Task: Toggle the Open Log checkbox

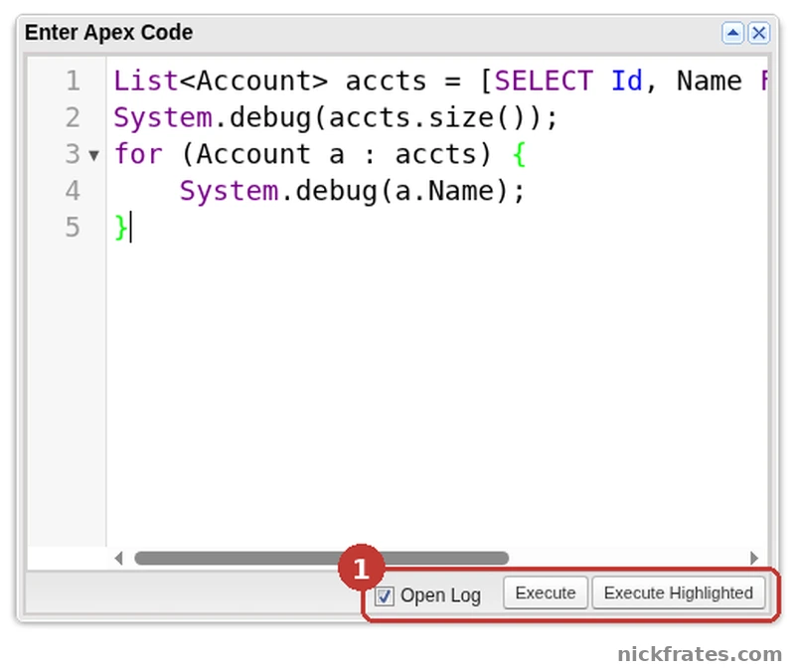Action: [x=385, y=595]
